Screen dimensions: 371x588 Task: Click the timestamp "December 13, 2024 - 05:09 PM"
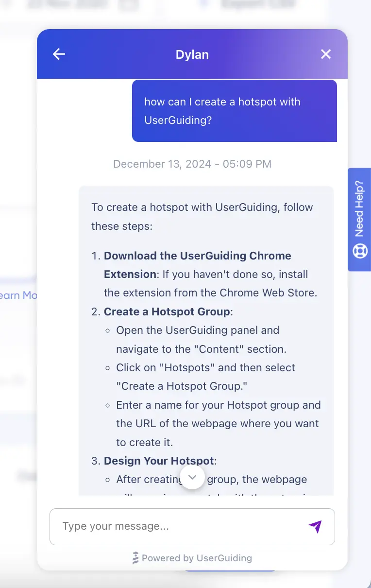click(x=192, y=164)
